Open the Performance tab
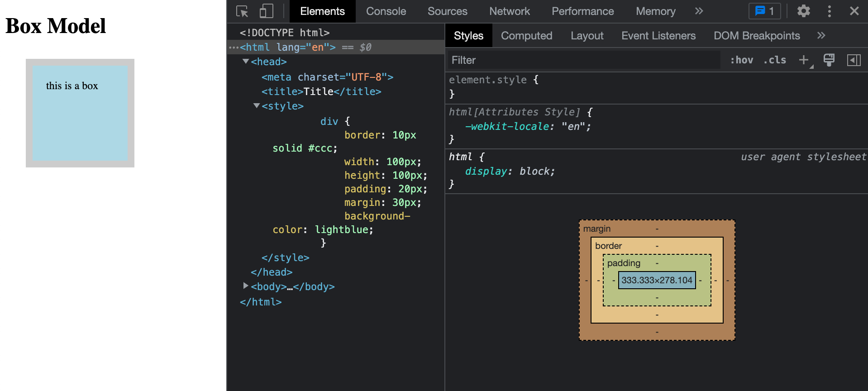The image size is (868, 391). tap(583, 11)
